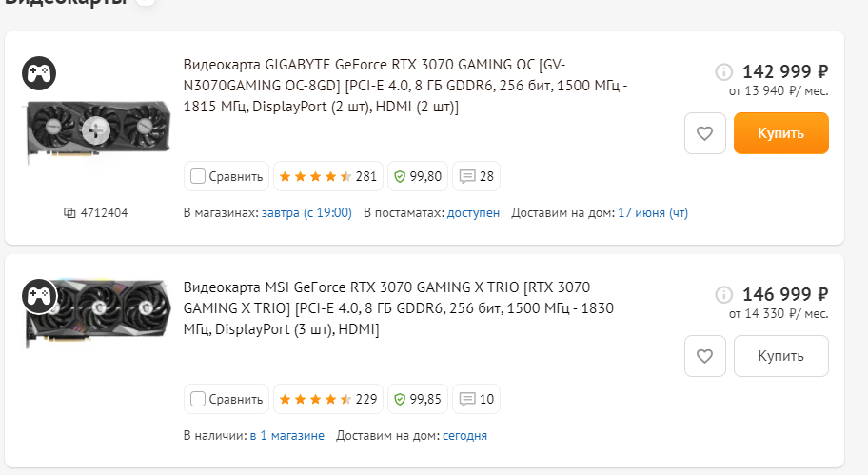
Task: Click gamepad badge on GIGABYTE card
Action: click(39, 73)
